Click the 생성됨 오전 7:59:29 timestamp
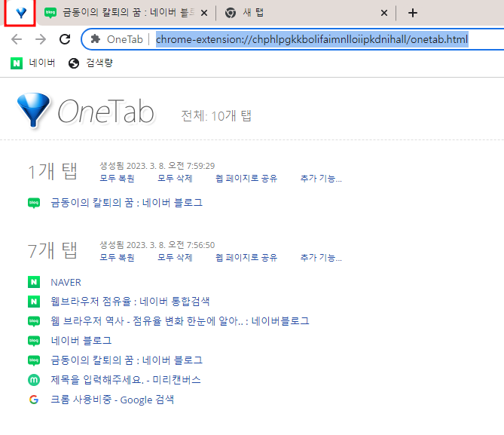 click(x=157, y=166)
